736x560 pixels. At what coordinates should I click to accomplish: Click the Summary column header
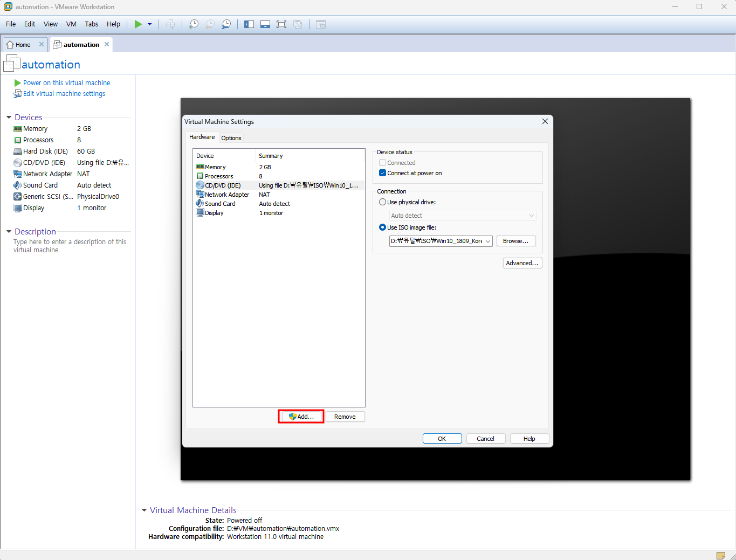[310, 156]
